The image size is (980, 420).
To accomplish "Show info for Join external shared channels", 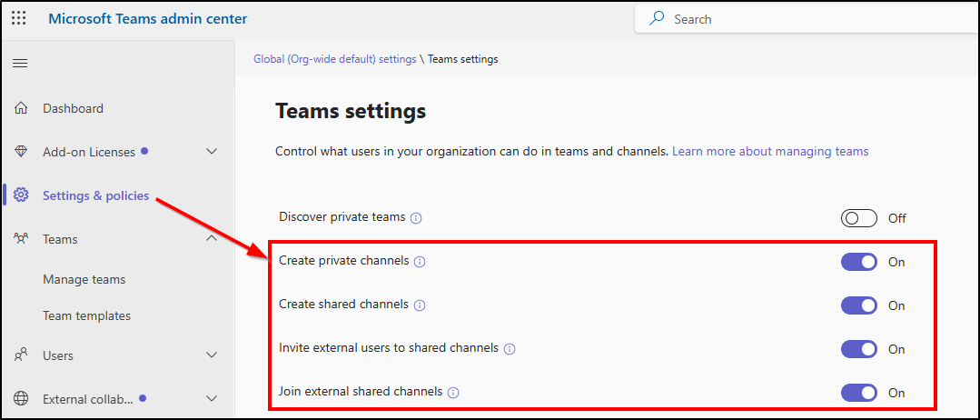I will point(454,393).
